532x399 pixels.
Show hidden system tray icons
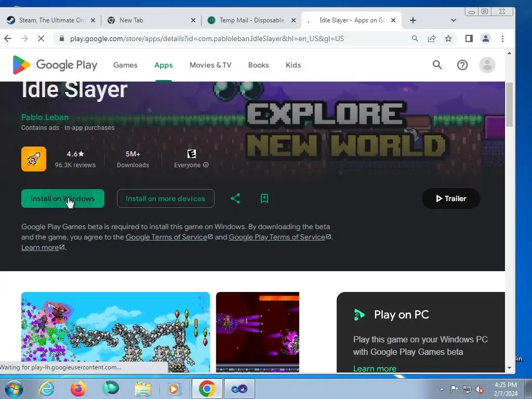tap(442, 389)
